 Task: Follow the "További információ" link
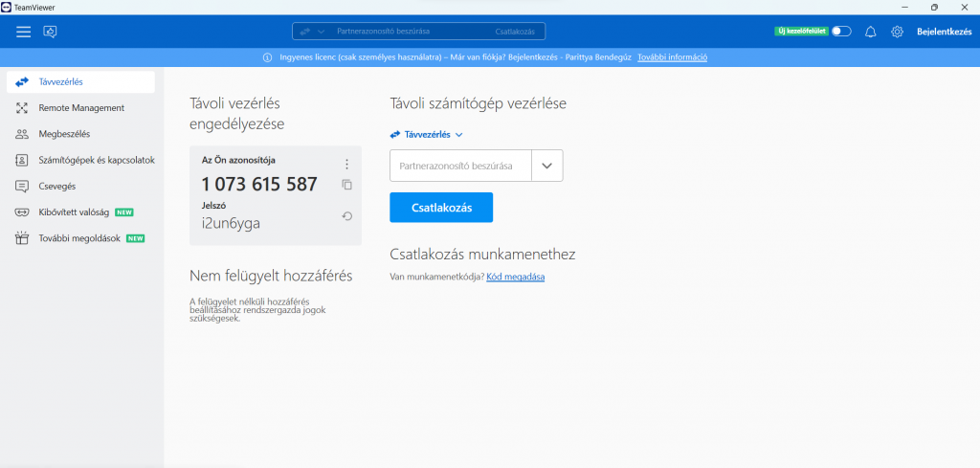pyautogui.click(x=672, y=57)
